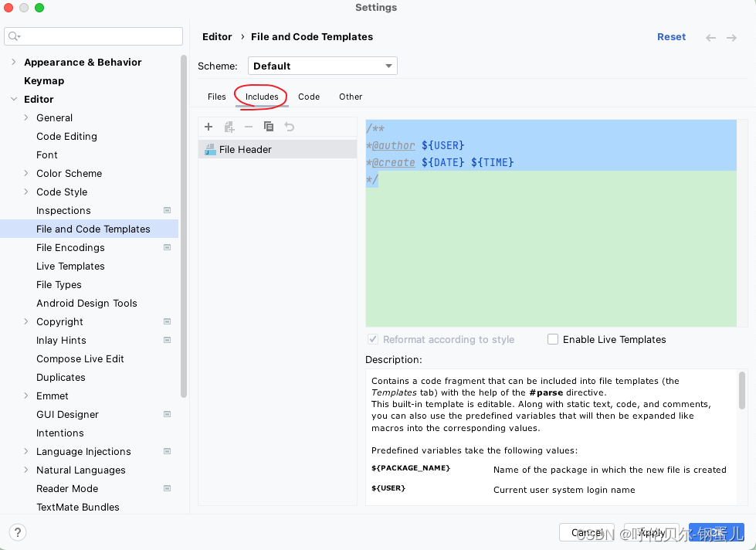756x550 pixels.
Task: Select Duplicates settings
Action: [61, 377]
